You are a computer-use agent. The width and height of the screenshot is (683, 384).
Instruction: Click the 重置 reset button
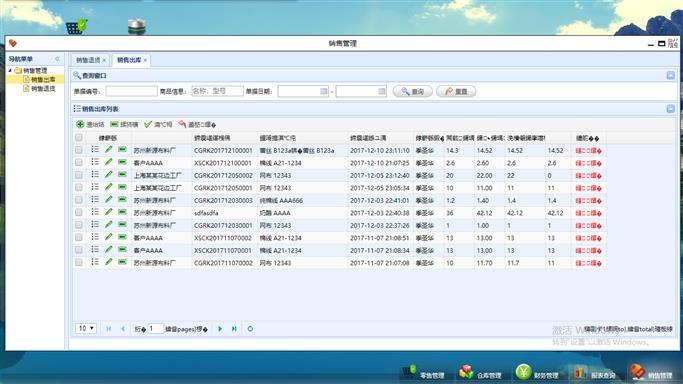456,91
